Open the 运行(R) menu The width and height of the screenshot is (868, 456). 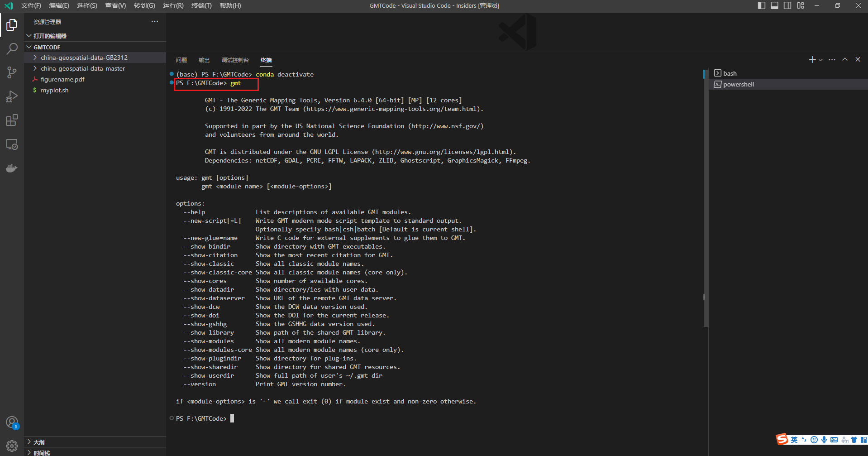tap(173, 5)
